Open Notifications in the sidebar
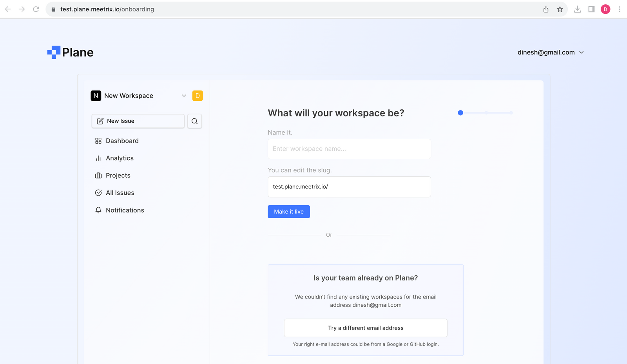Viewport: 627px width, 364px height. (125, 210)
